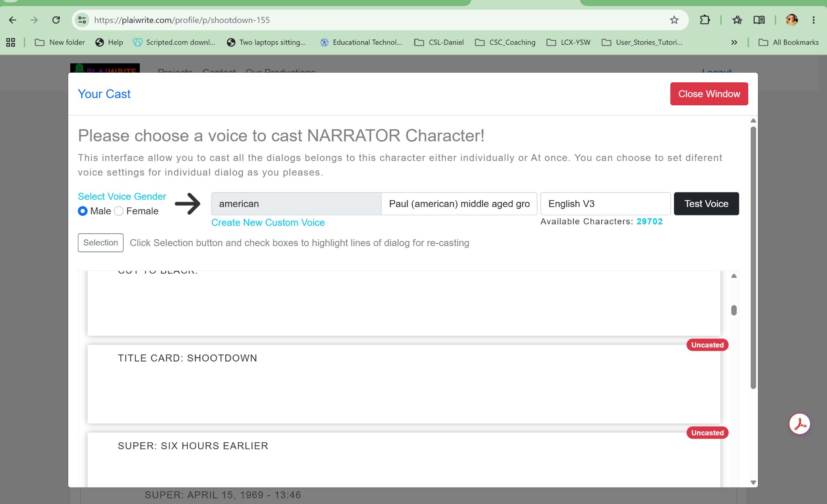Open the user profile avatar
Image resolution: width=827 pixels, height=504 pixels.
[x=791, y=20]
